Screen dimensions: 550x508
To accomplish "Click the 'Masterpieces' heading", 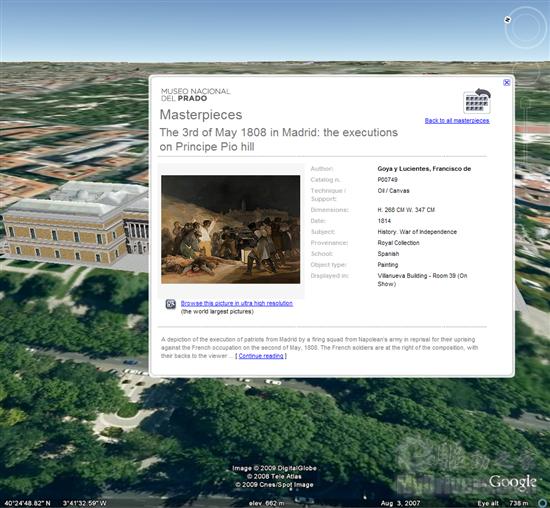I will pos(201,115).
